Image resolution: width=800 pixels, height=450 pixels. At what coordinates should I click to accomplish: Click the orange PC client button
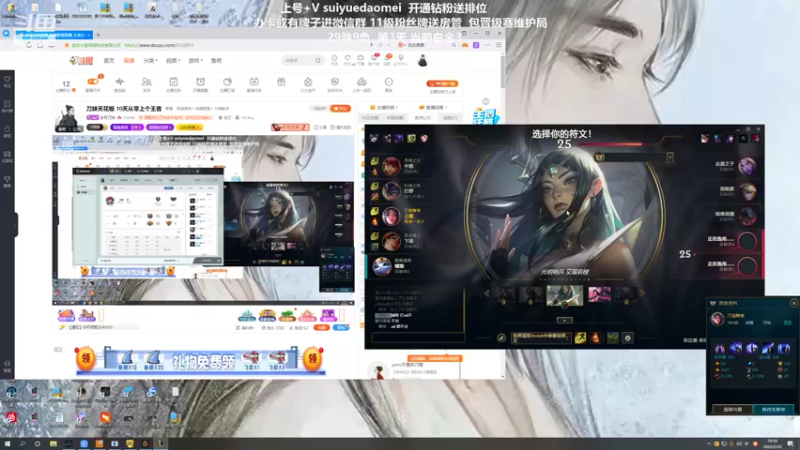(x=442, y=83)
